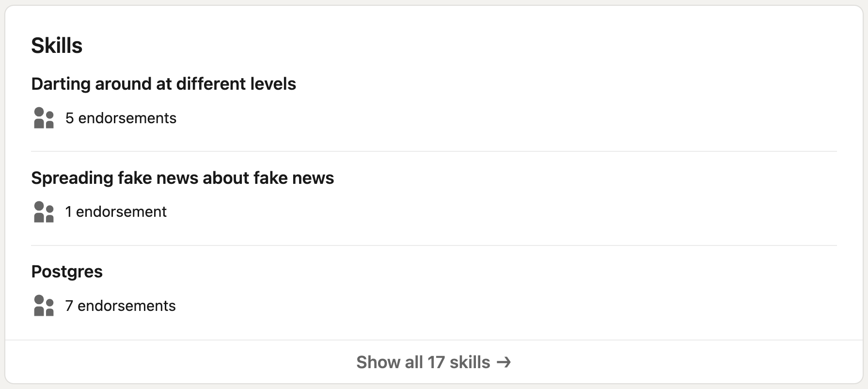Open the Darting around at different levels skill
This screenshot has width=868, height=389.
coord(164,84)
